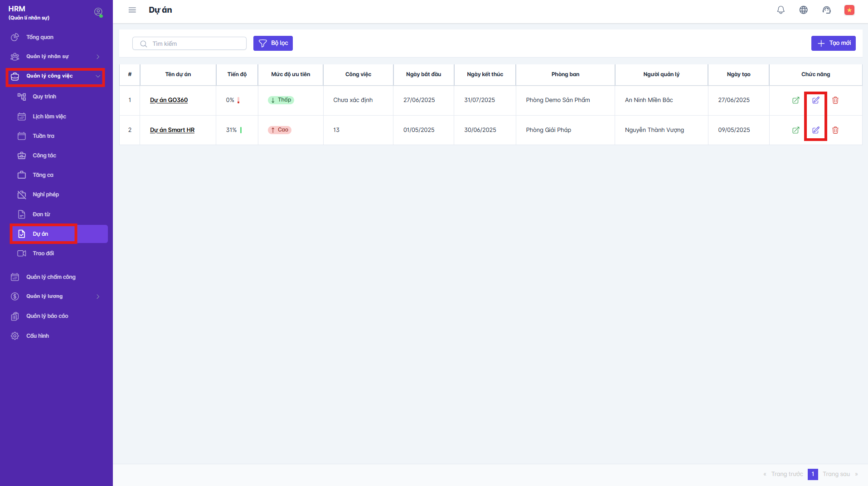
Task: Go to Lịch làm việc page
Action: click(49, 117)
